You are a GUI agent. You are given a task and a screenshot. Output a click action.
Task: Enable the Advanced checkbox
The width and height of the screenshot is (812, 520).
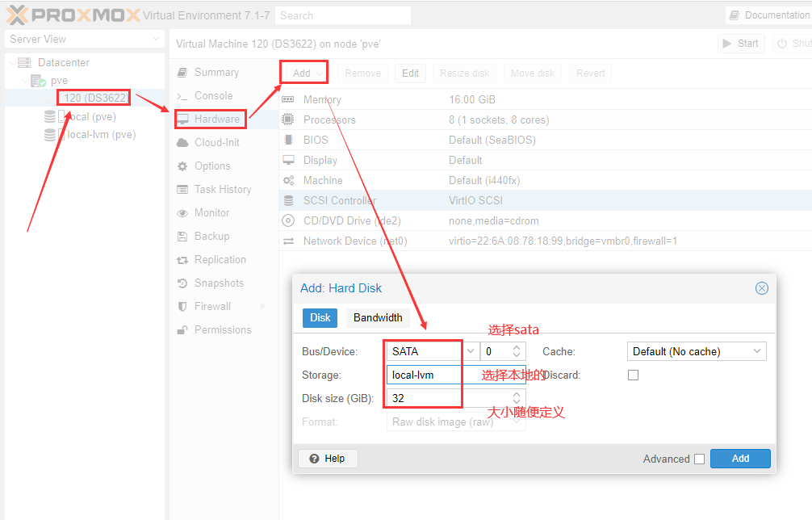click(699, 459)
